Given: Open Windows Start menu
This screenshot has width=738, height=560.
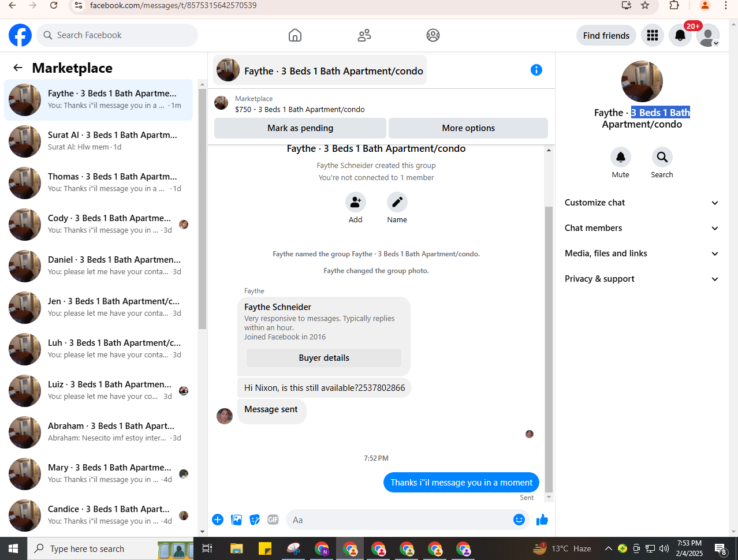Looking at the screenshot, I should point(13,548).
